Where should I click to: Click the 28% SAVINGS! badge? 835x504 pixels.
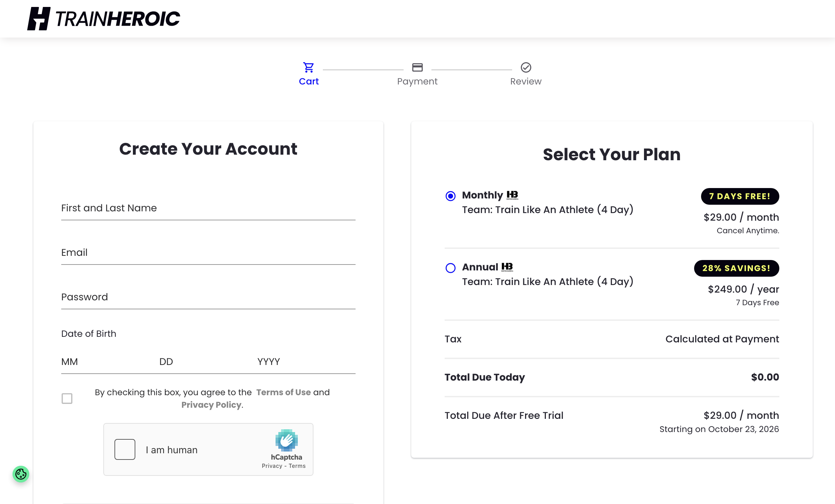(x=737, y=268)
